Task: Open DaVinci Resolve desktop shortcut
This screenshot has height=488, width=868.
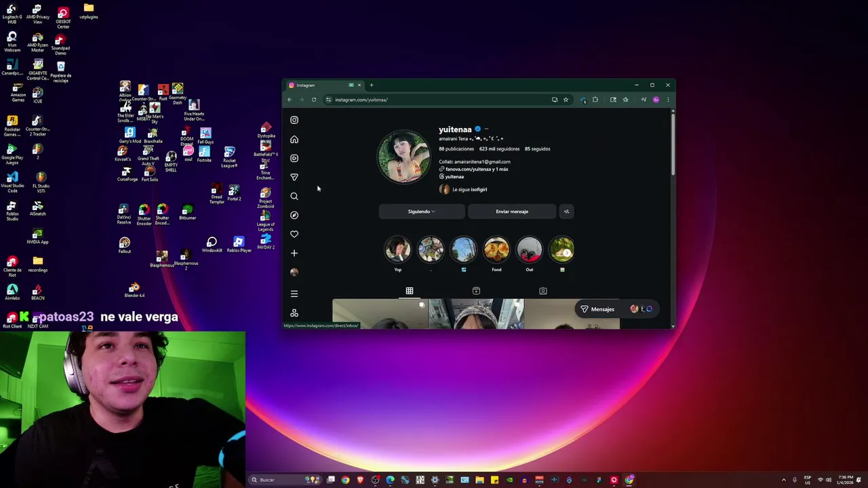Action: coord(123,214)
